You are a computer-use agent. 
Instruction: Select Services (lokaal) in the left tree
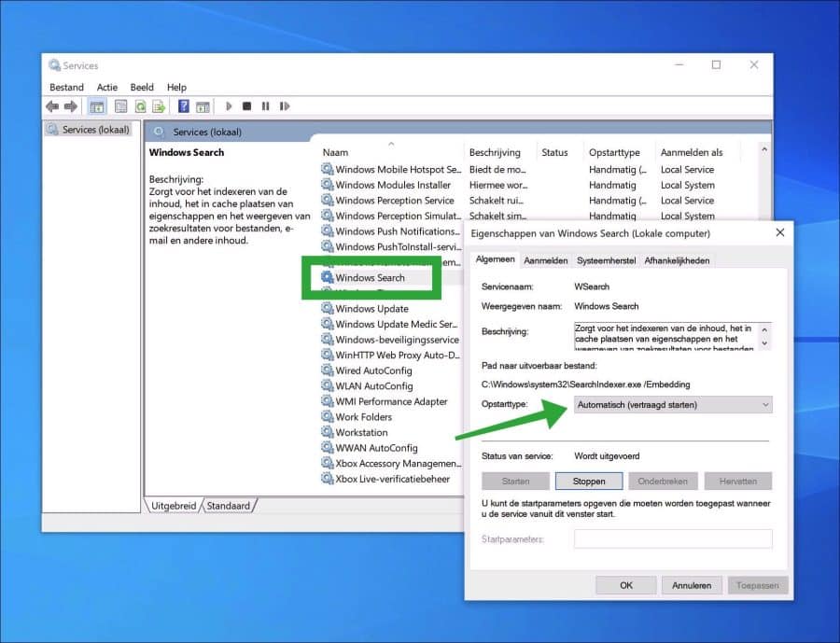[x=89, y=129]
